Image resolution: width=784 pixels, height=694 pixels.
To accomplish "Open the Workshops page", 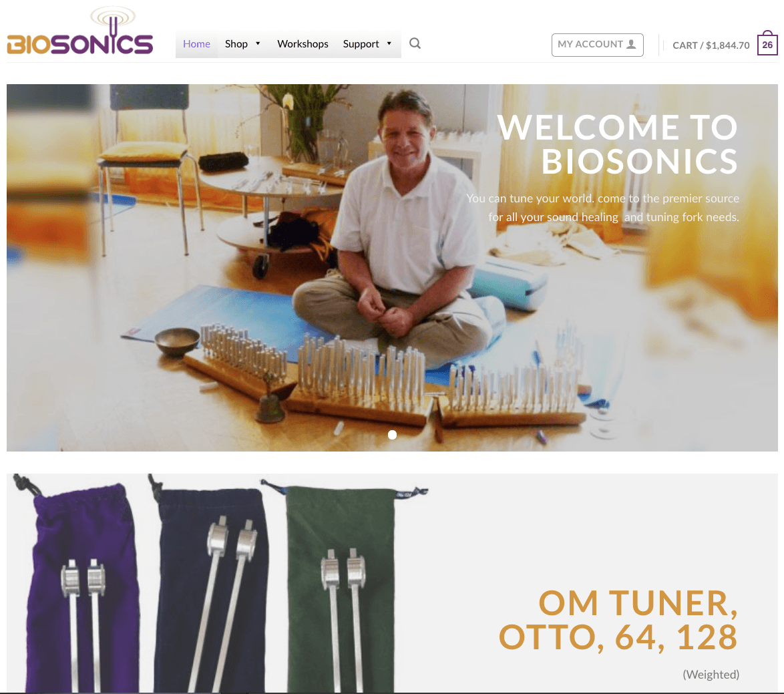I will coord(303,44).
